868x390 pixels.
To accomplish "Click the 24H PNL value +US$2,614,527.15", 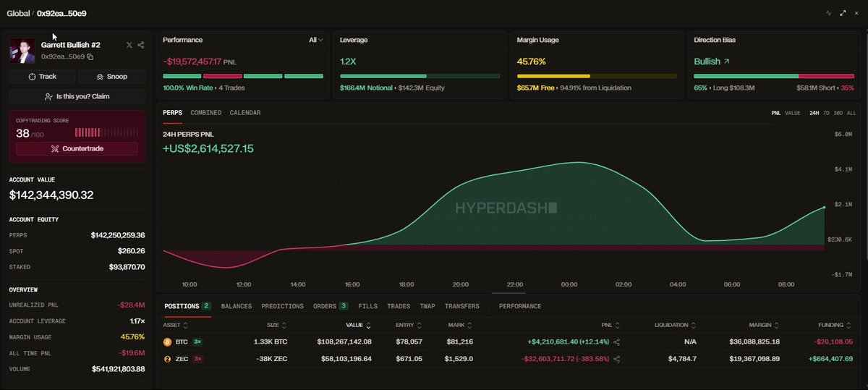I will [208, 148].
